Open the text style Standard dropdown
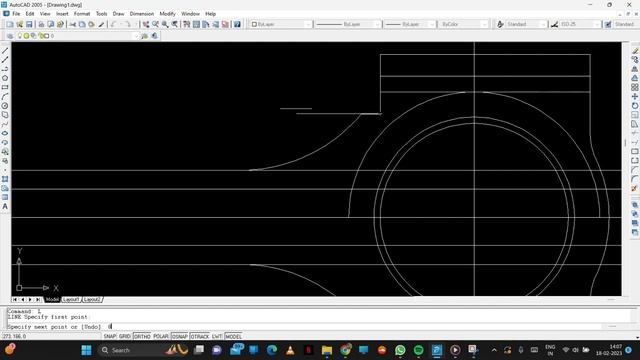 click(x=526, y=24)
